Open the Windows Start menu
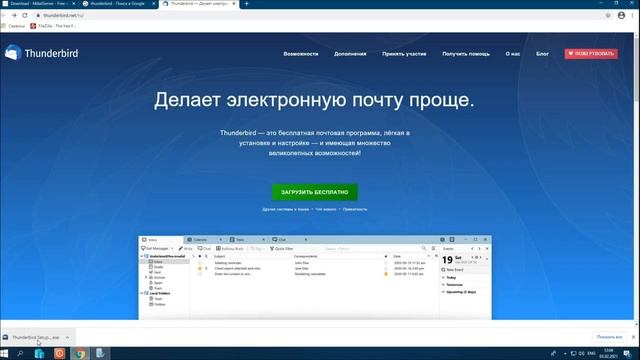The height and width of the screenshot is (360, 640). (x=4, y=353)
